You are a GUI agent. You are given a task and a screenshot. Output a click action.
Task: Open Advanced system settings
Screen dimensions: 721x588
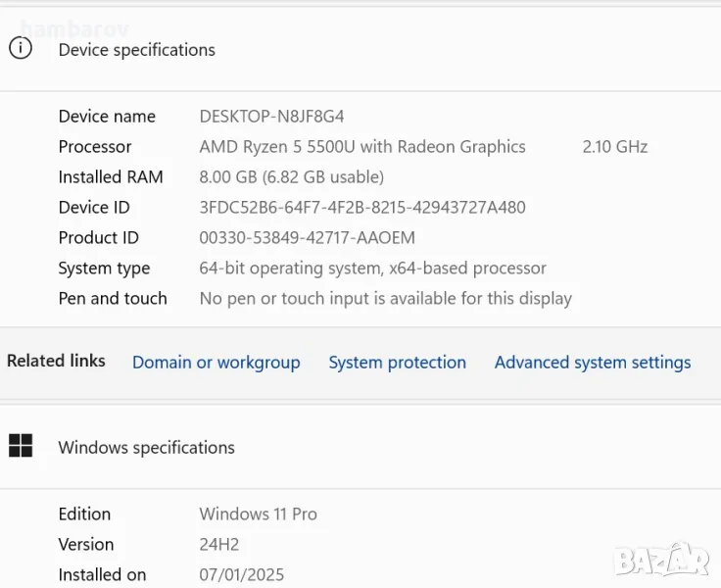click(x=592, y=363)
